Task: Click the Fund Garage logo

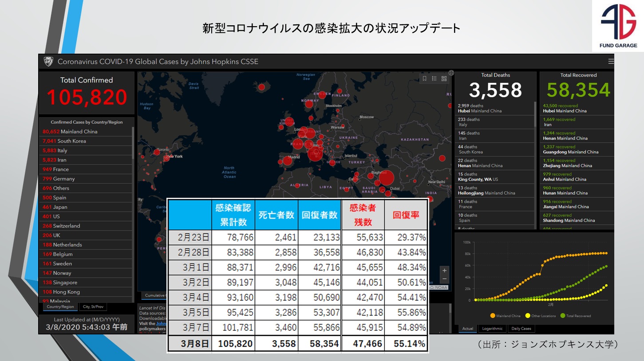Action: point(618,26)
